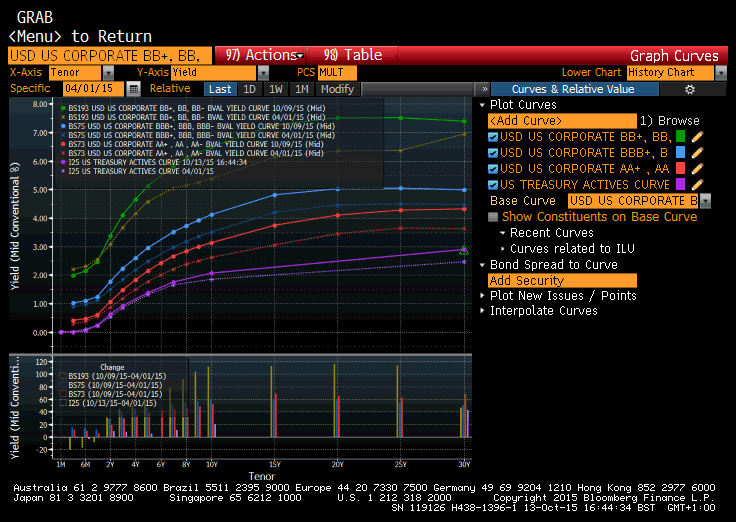Open the Lower Chart History Chart dropdown
The width and height of the screenshot is (736, 522).
point(721,73)
